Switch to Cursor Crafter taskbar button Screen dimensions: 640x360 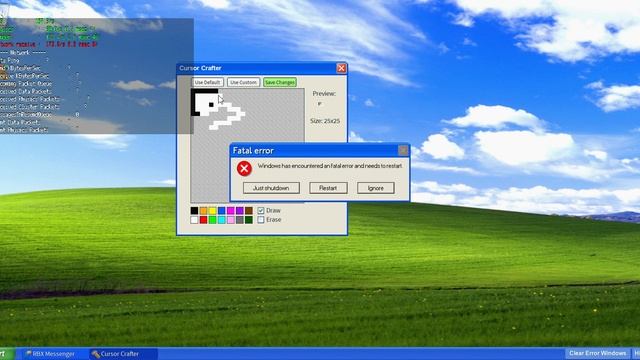coord(122,354)
